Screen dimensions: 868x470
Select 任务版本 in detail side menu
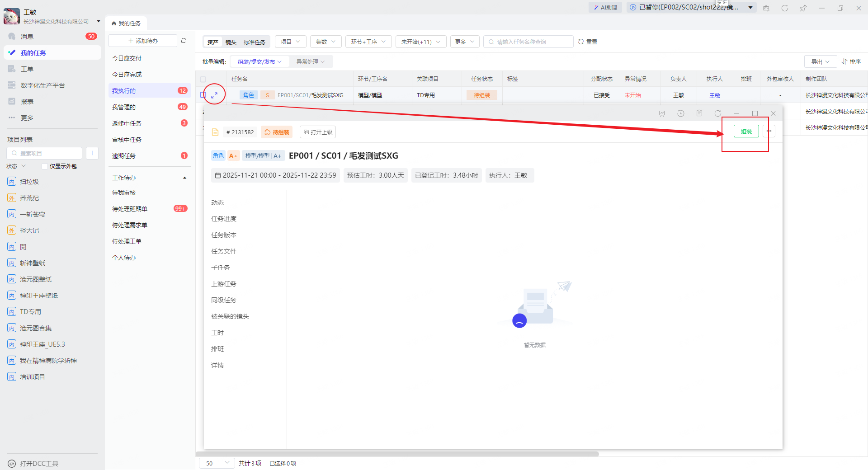point(224,235)
